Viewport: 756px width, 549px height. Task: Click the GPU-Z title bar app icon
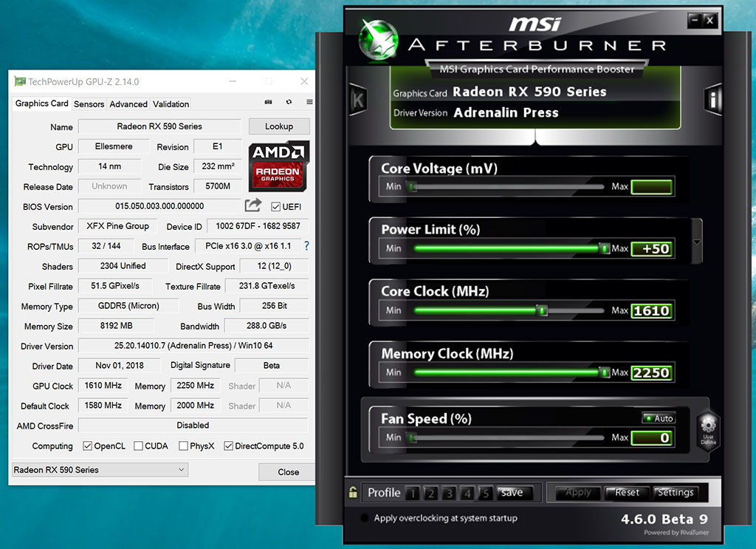coord(19,81)
